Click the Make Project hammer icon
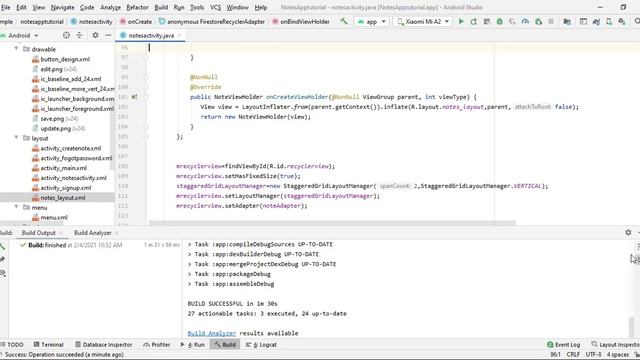Screen dimensions: 640x360 pos(344,21)
